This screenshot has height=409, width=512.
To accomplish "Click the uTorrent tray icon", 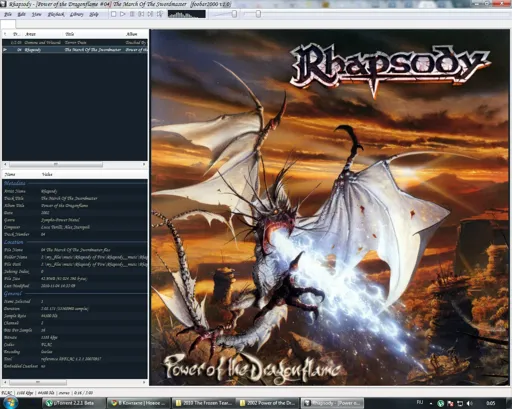I will [x=441, y=403].
